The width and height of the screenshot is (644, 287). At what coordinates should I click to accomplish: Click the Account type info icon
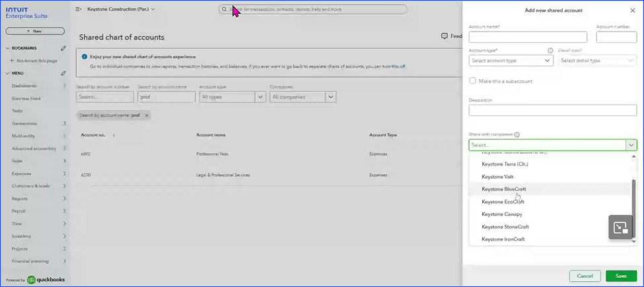[x=550, y=50]
